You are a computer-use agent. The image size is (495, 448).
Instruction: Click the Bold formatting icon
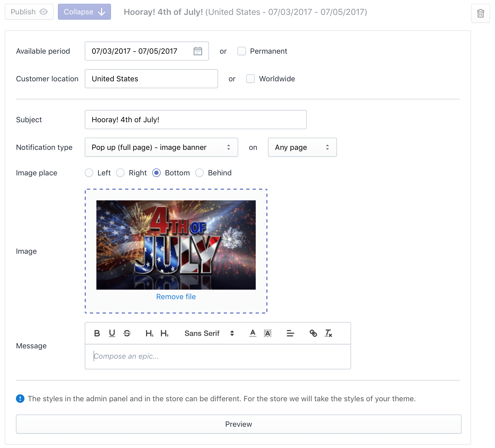click(97, 333)
